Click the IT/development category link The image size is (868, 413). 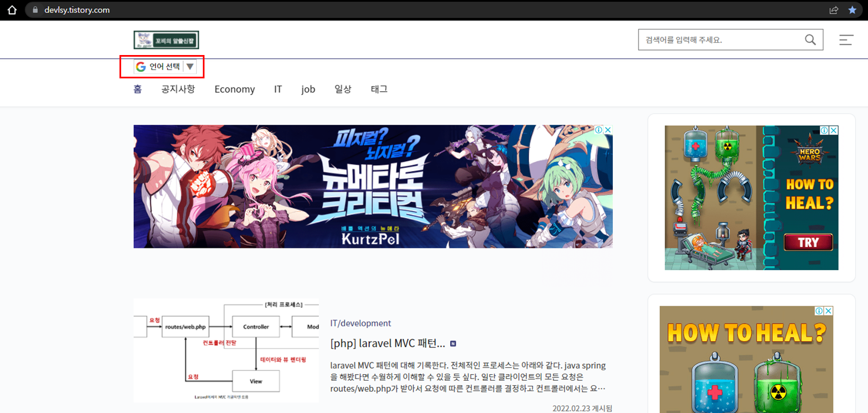(x=361, y=323)
